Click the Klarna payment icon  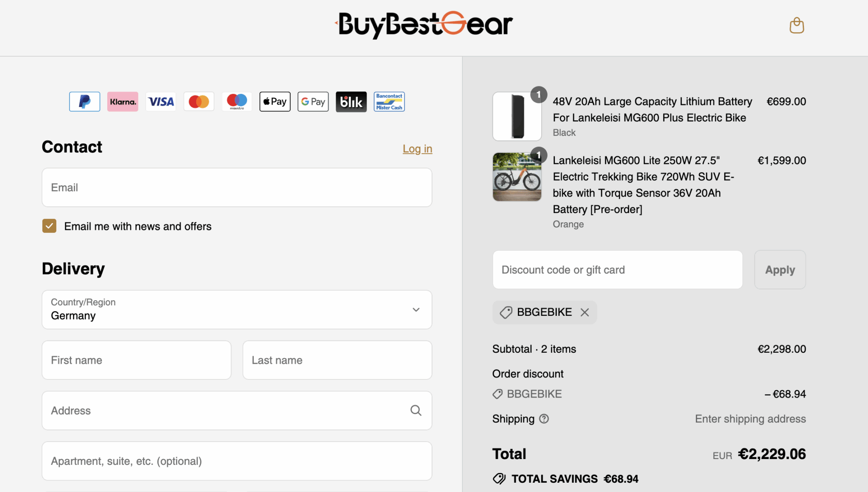(x=123, y=102)
